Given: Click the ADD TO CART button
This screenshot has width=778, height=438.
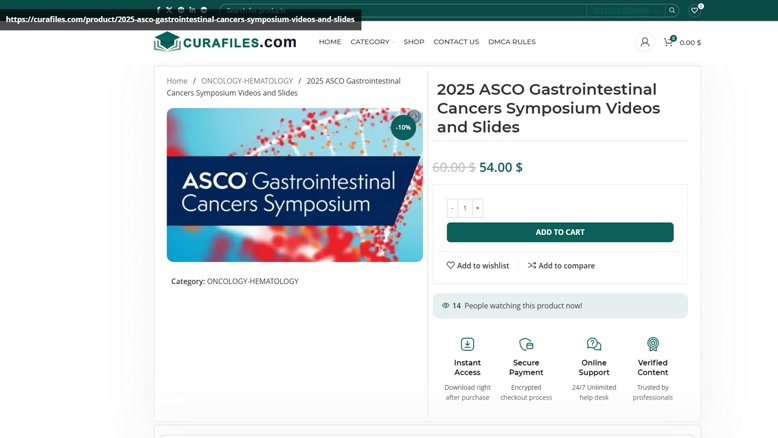Looking at the screenshot, I should pyautogui.click(x=560, y=232).
